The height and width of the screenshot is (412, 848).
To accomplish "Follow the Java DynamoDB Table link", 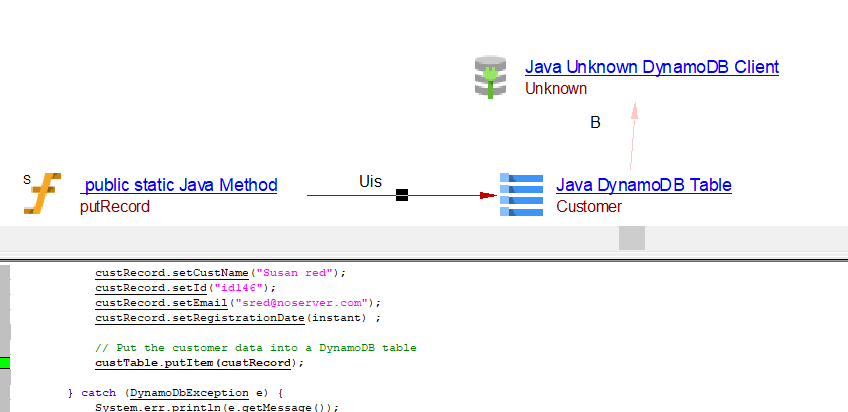I will tap(643, 185).
